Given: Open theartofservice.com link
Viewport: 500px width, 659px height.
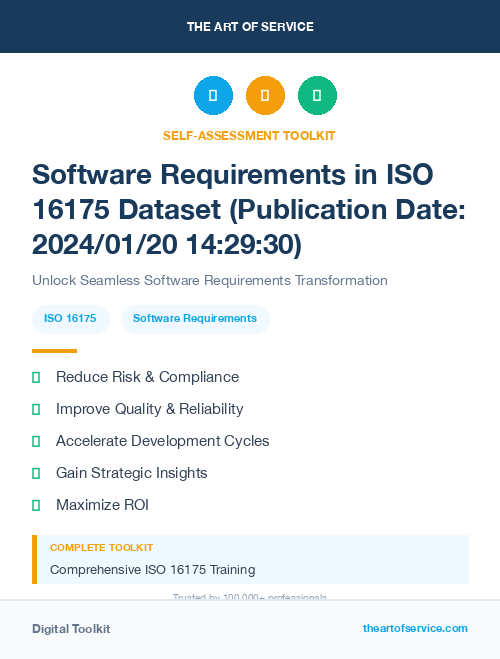Looking at the screenshot, I should click(415, 628).
